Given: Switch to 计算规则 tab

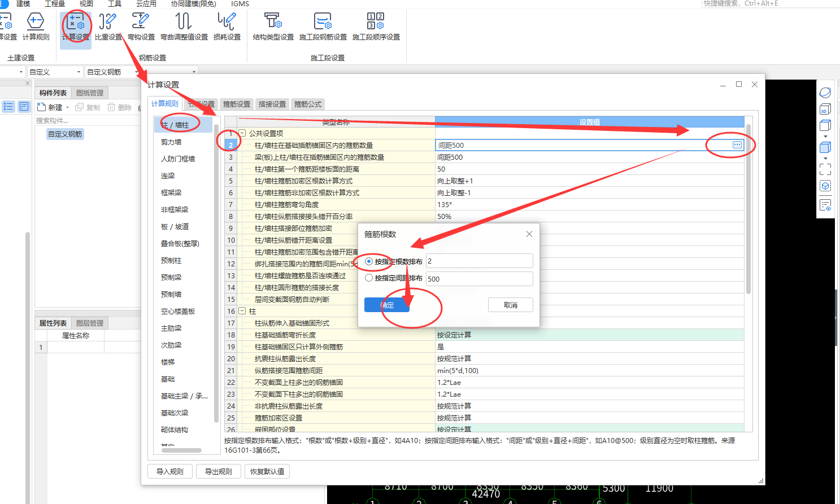Looking at the screenshot, I should tap(165, 104).
